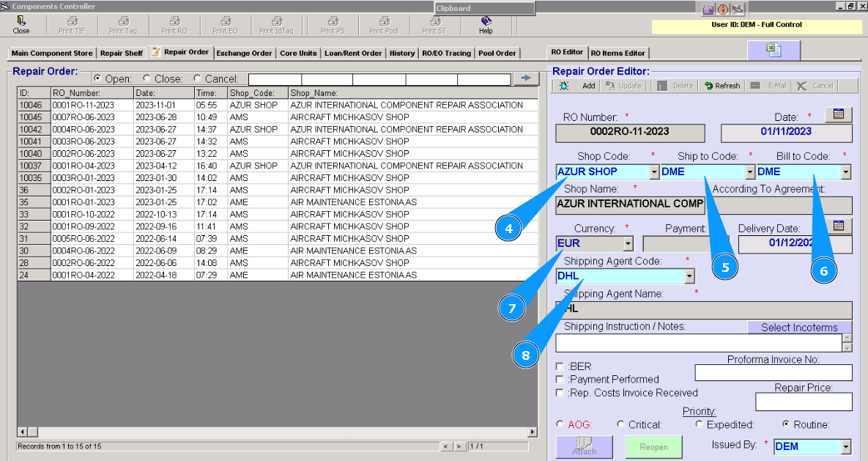Click the Print TIF printer icon

coord(72,21)
